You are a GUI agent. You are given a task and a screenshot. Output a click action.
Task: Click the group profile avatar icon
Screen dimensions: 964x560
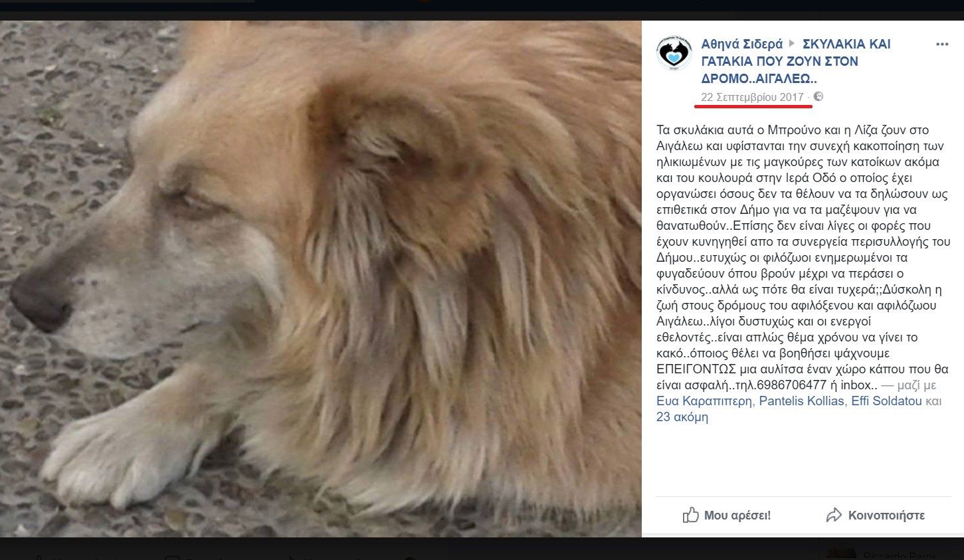click(674, 53)
